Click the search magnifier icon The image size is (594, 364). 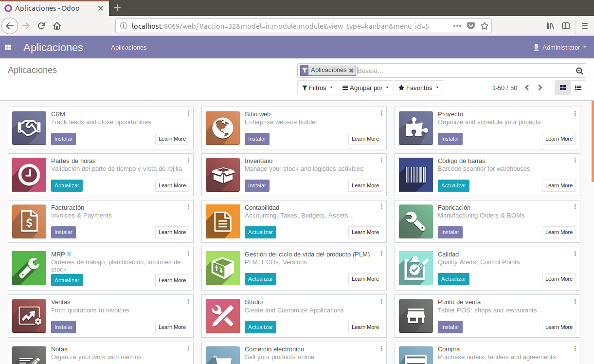[x=579, y=71]
